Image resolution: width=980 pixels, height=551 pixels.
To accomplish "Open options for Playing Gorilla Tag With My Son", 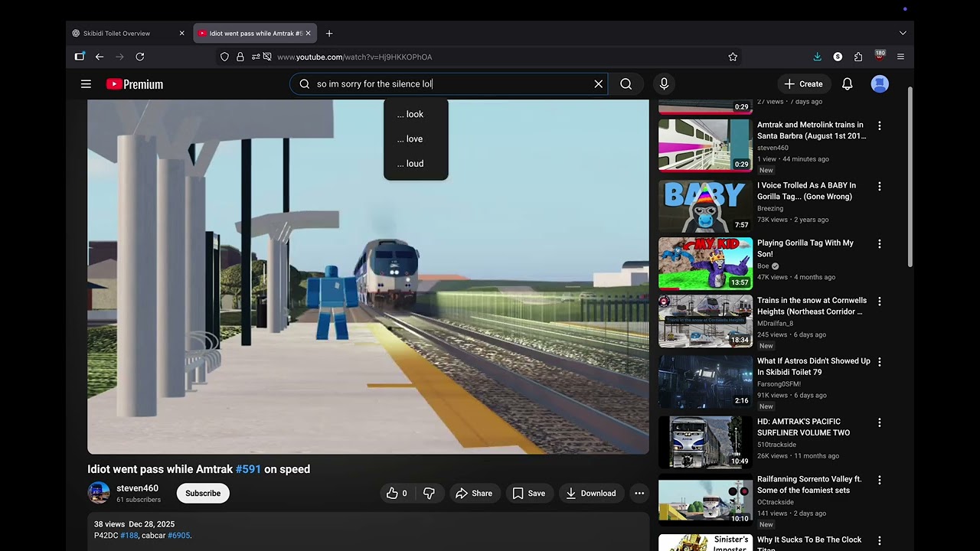I will click(879, 244).
